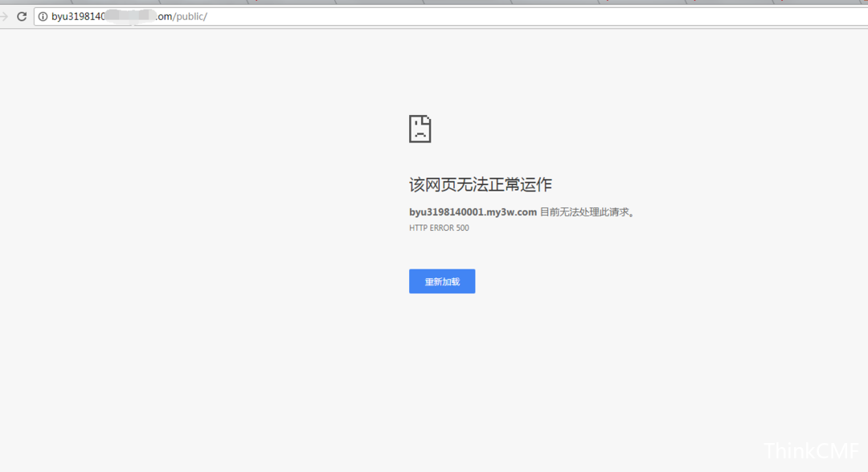Click the word ERROR in the error code
Viewport: 868px width, 472px height.
point(443,228)
